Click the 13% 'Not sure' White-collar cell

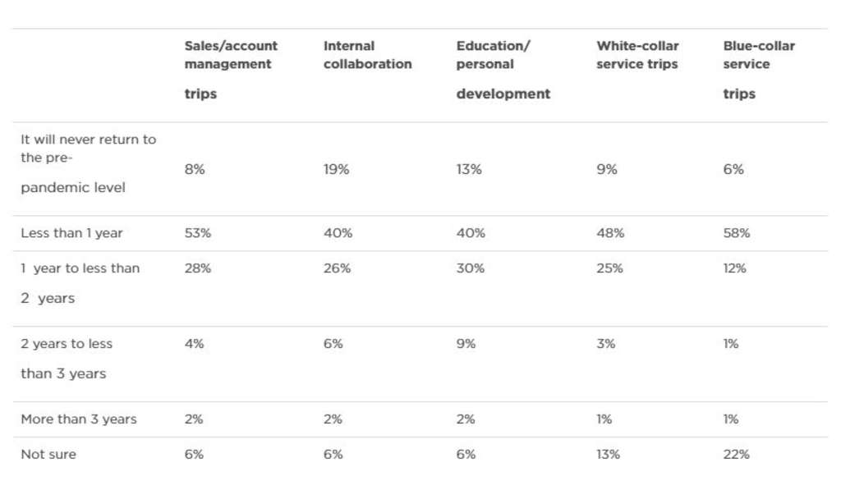[609, 455]
